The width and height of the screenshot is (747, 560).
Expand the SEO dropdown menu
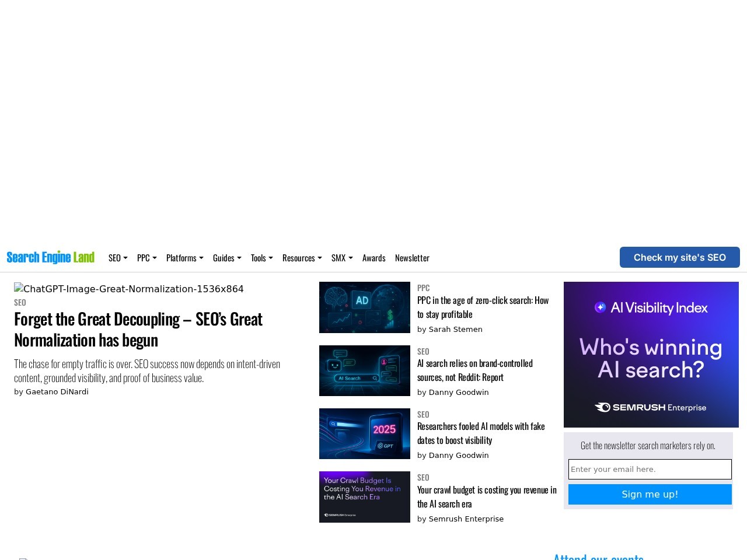[117, 258]
